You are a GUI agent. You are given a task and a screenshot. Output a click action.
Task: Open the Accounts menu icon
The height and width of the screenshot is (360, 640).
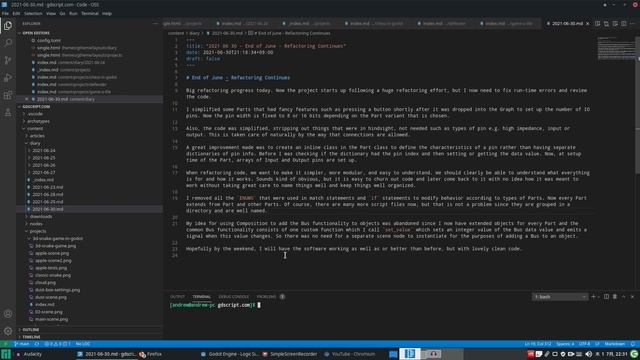[x=8, y=314]
